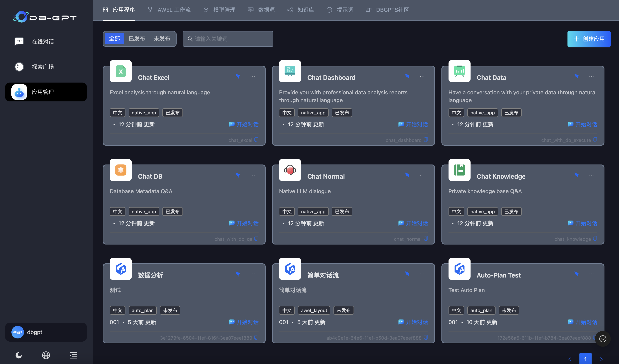
Task: Click the Chat Normal headset app icon
Action: (x=290, y=170)
